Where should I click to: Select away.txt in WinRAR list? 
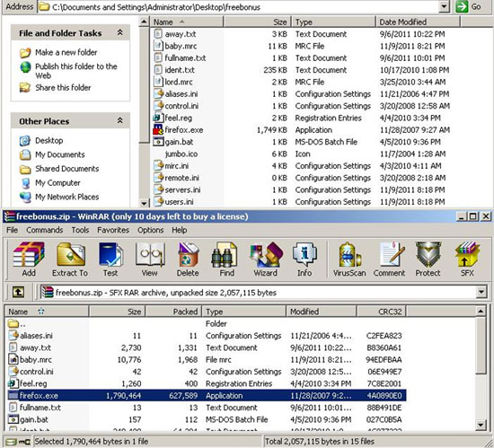35,347
